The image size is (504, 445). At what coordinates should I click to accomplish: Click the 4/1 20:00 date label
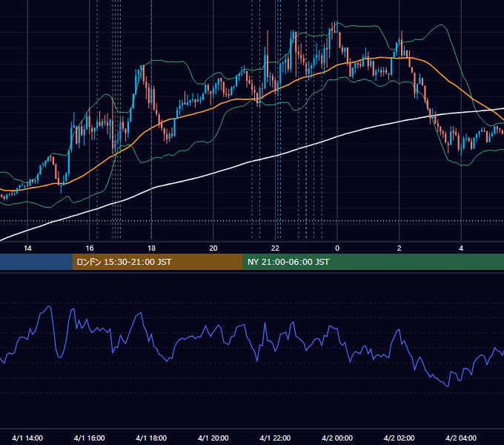tap(213, 438)
